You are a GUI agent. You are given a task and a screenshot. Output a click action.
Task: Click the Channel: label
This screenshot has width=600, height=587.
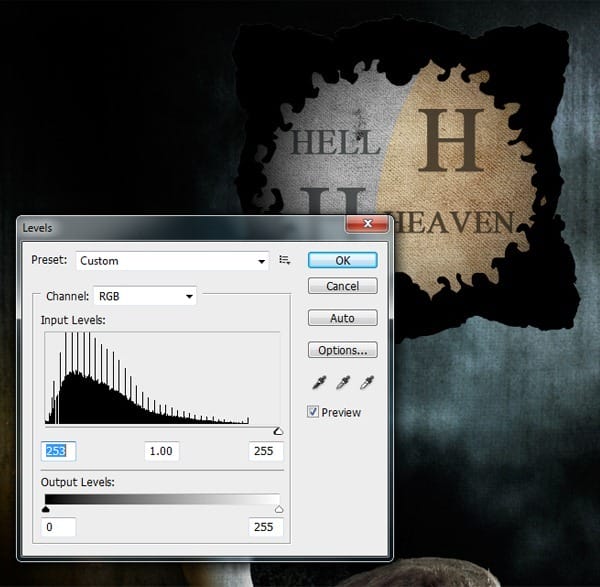(x=67, y=296)
